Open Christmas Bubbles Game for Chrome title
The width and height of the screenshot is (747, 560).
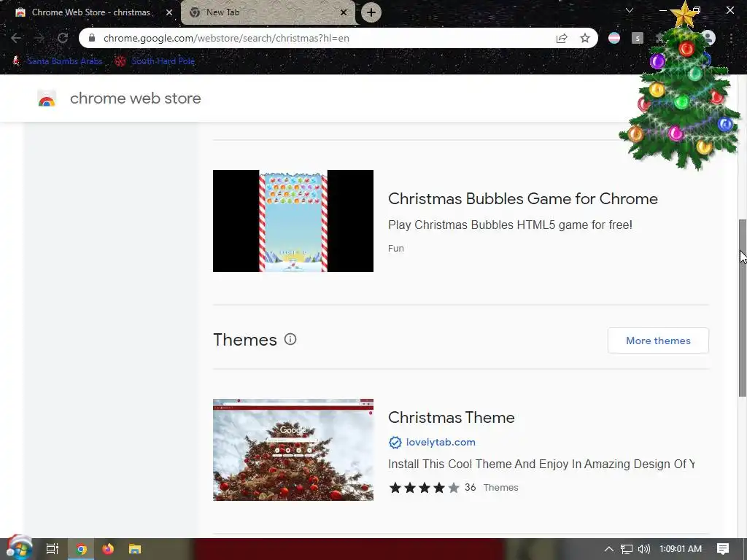click(522, 198)
